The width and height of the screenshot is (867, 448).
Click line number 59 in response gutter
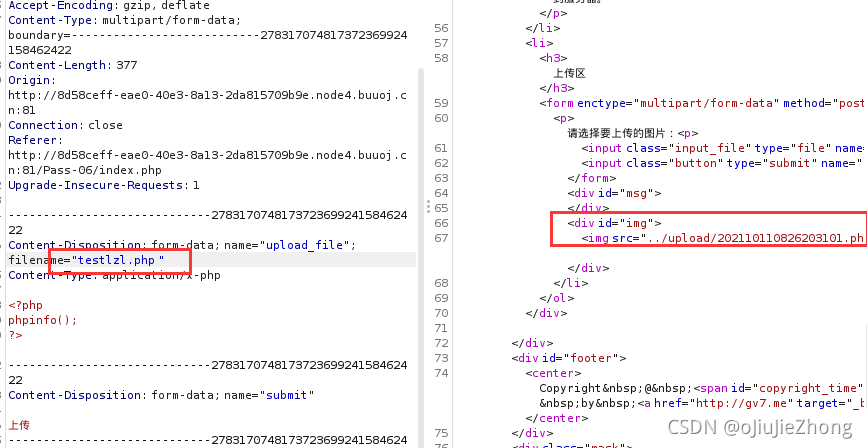point(441,103)
